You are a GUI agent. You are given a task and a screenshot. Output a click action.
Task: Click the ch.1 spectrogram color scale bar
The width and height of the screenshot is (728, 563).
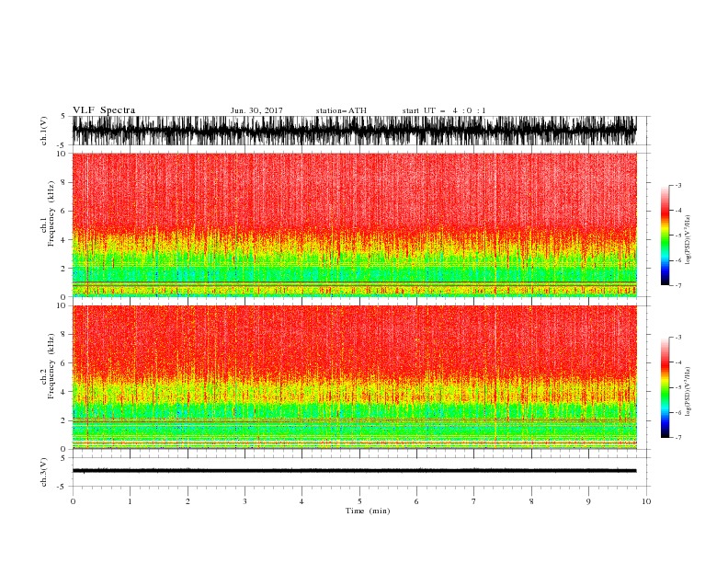[665, 235]
